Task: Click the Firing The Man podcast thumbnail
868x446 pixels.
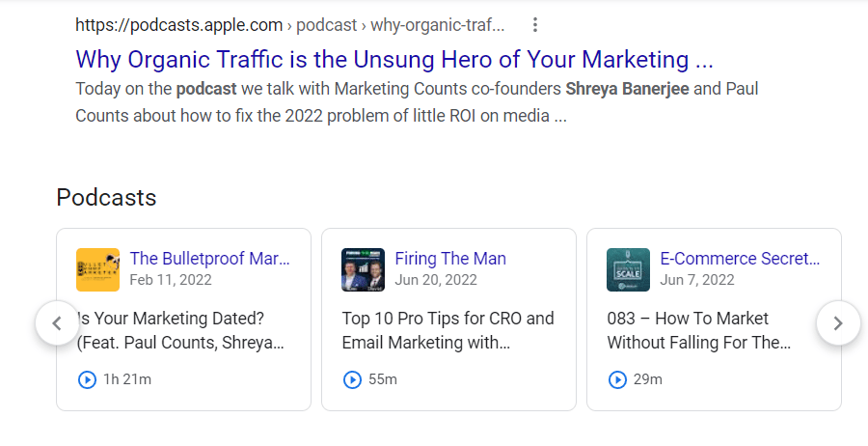Action: pyautogui.click(x=363, y=269)
